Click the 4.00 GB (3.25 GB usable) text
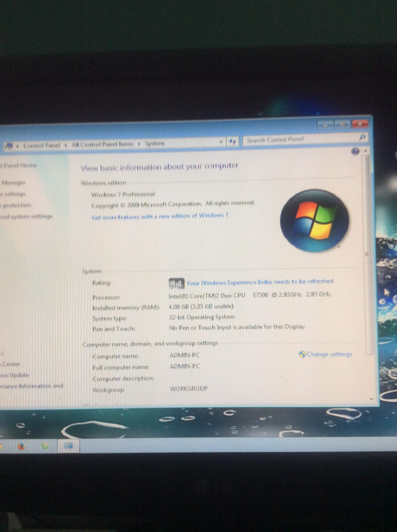The image size is (397, 532). click(x=201, y=307)
